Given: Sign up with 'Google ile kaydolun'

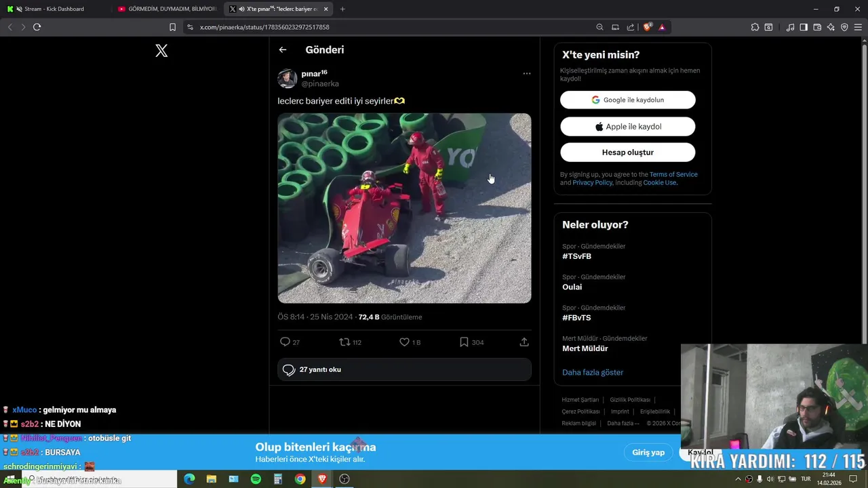Looking at the screenshot, I should tap(628, 100).
